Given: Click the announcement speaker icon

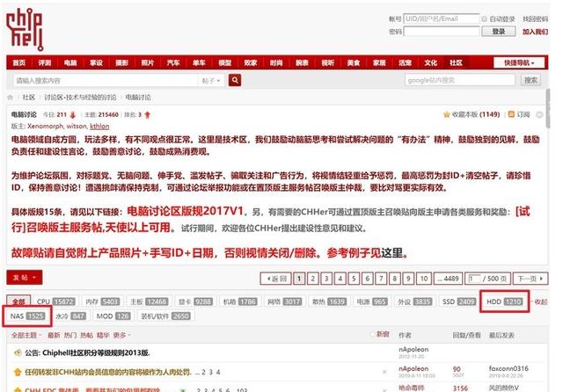Looking at the screenshot, I should coord(18,353).
